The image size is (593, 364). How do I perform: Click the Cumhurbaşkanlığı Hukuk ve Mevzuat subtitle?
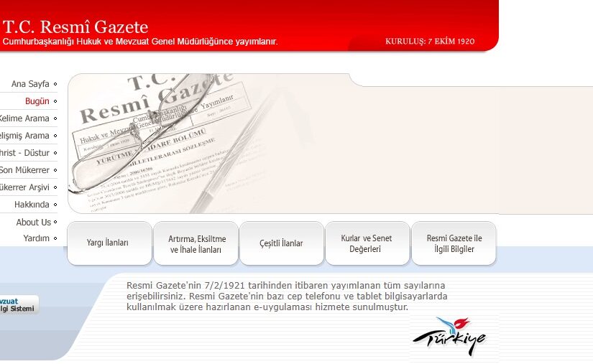point(140,42)
